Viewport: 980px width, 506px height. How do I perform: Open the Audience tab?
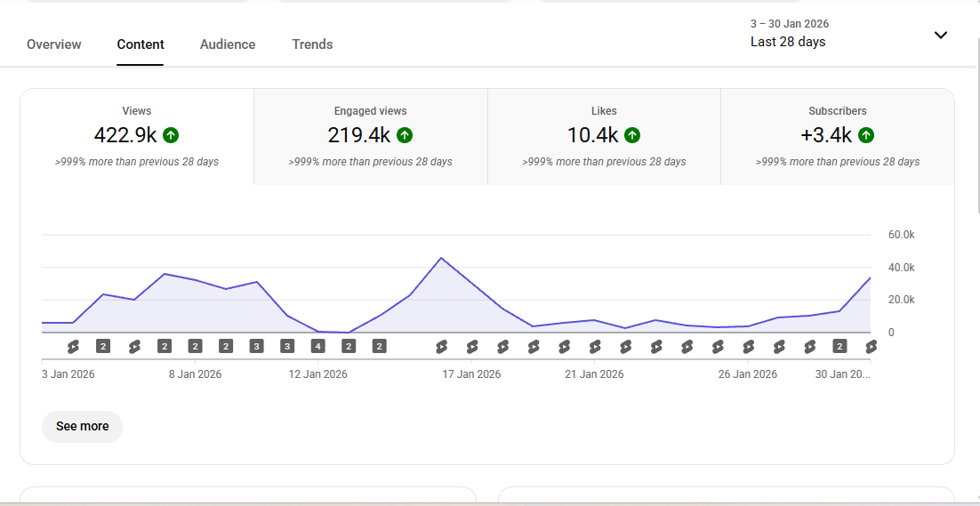228,44
